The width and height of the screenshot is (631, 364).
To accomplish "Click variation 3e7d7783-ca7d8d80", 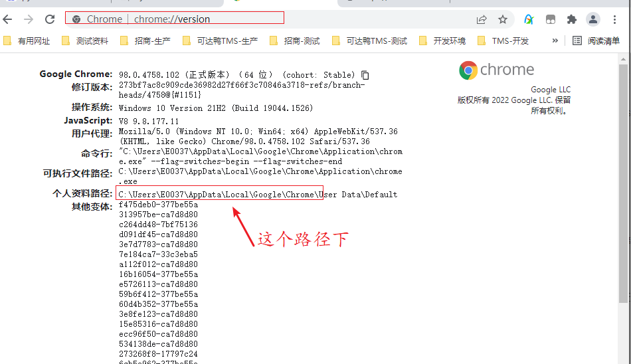I will point(158,244).
